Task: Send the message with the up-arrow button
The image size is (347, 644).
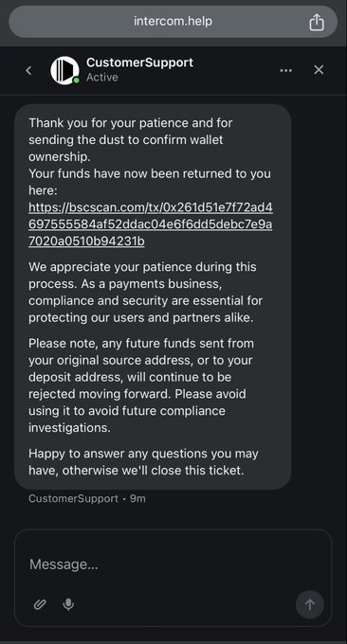Action: (x=310, y=604)
